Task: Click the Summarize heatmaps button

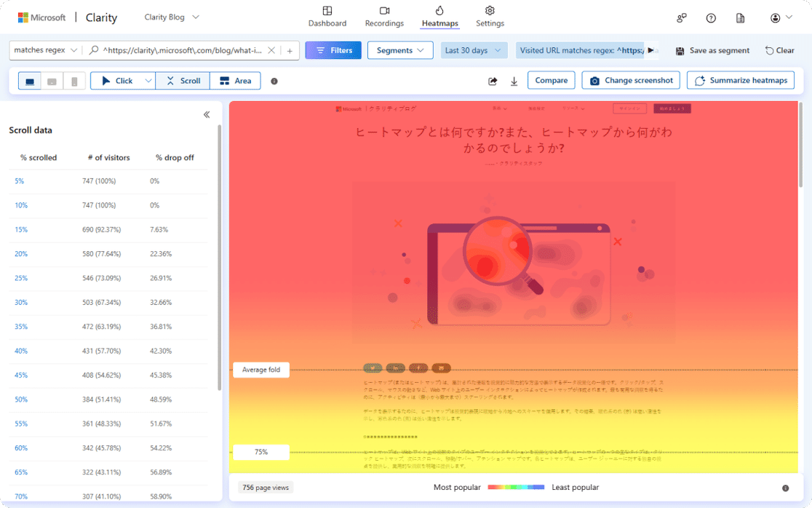Action: tap(741, 80)
